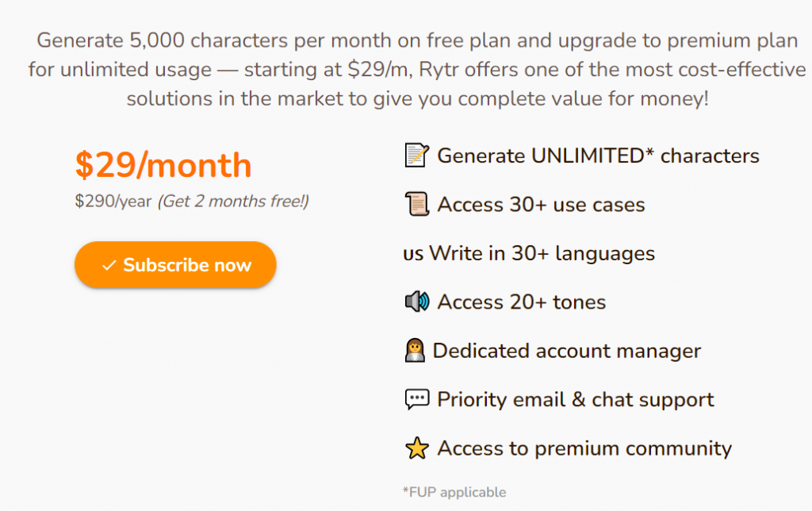This screenshot has height=511, width=812.
Task: Click the account manager person icon
Action: [x=415, y=351]
